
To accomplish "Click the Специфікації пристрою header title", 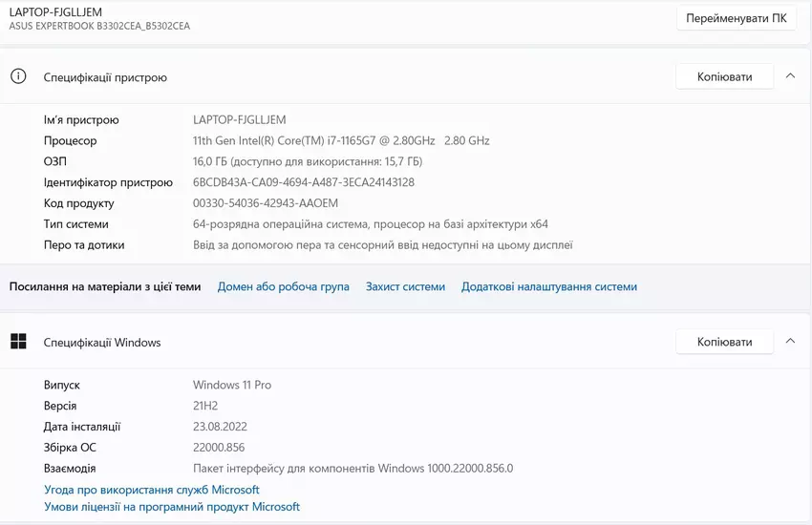I will (x=105, y=77).
